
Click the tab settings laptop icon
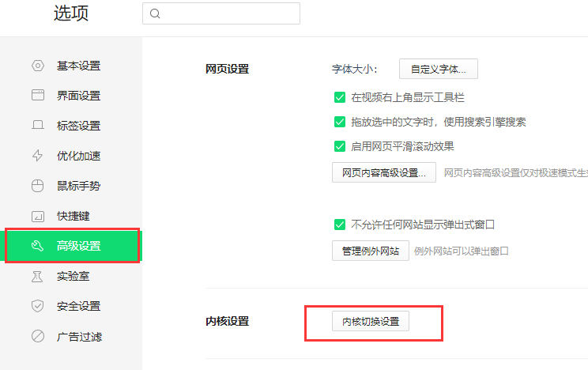[x=37, y=126]
